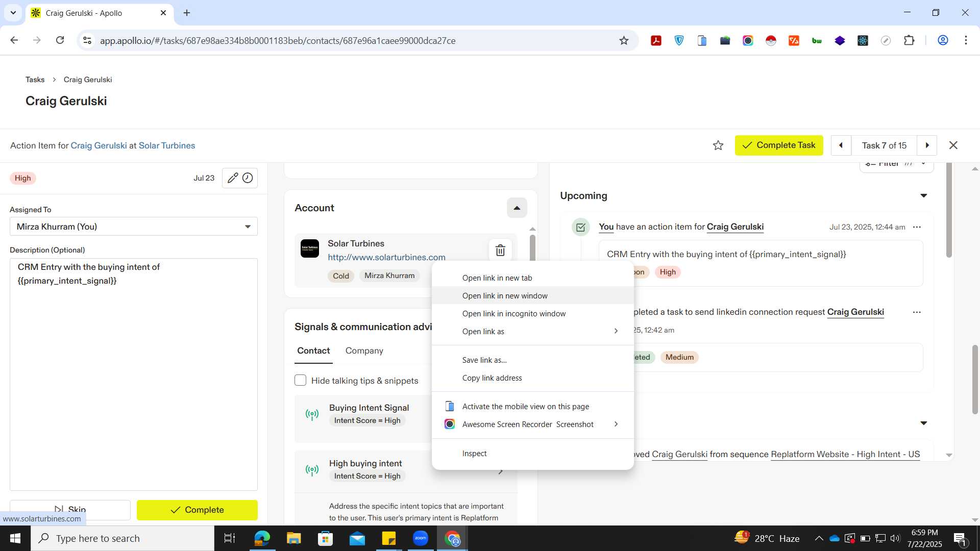Open the Awesome Screen Recorder extension icon

tap(748, 40)
